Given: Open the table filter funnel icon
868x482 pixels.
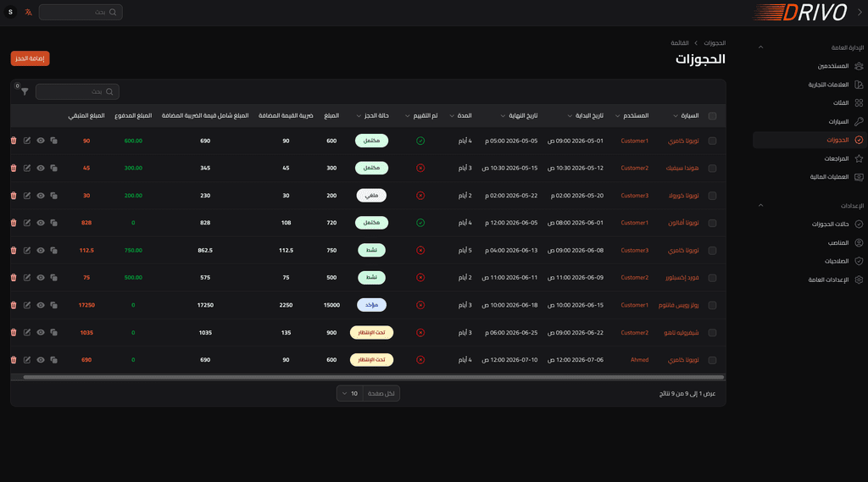Looking at the screenshot, I should click(x=25, y=91).
